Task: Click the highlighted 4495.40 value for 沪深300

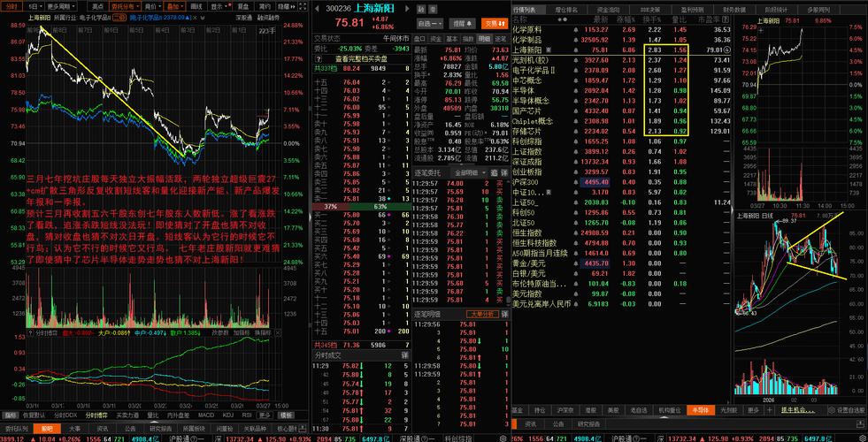Action: pos(595,182)
